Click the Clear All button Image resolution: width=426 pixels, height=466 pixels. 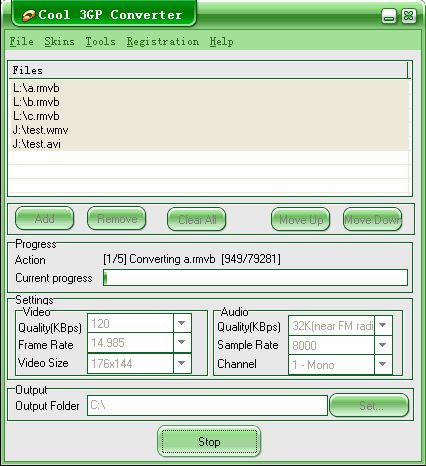point(197,219)
